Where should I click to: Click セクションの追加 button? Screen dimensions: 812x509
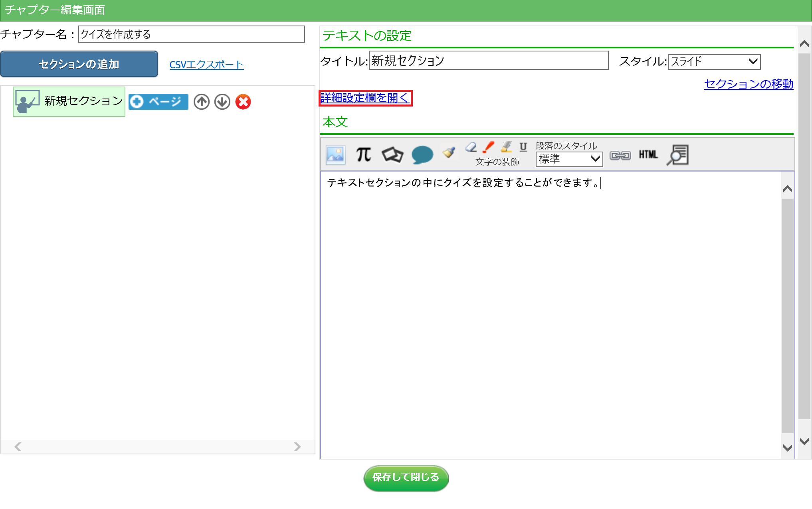click(79, 64)
